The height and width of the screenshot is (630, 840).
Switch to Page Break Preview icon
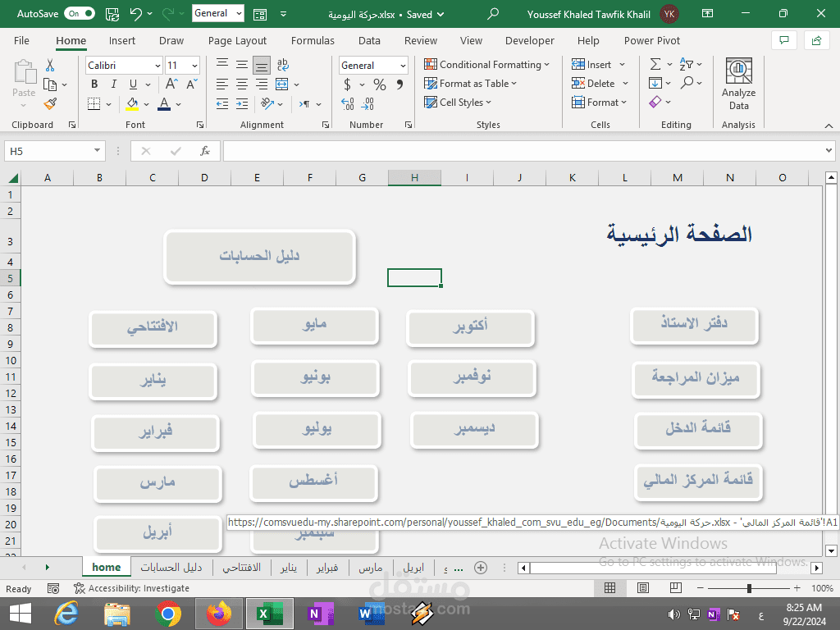tap(676, 588)
